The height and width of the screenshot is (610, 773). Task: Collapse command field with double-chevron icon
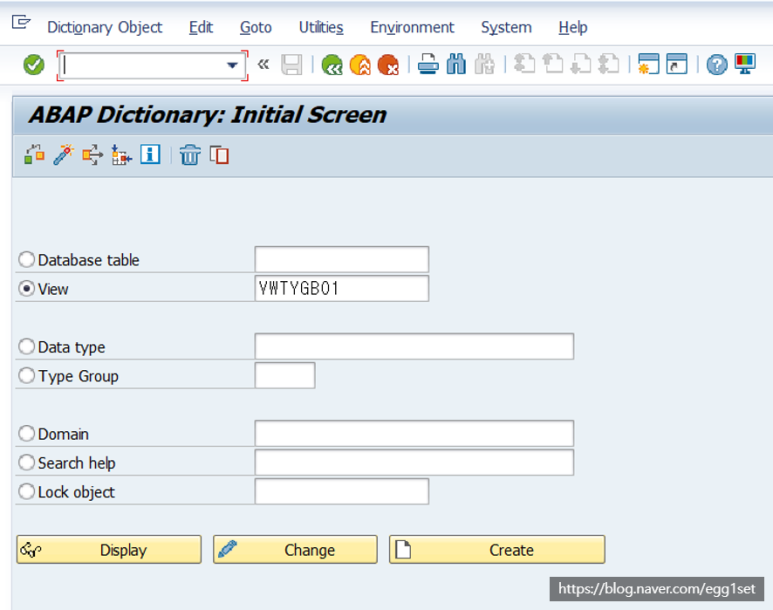(263, 64)
